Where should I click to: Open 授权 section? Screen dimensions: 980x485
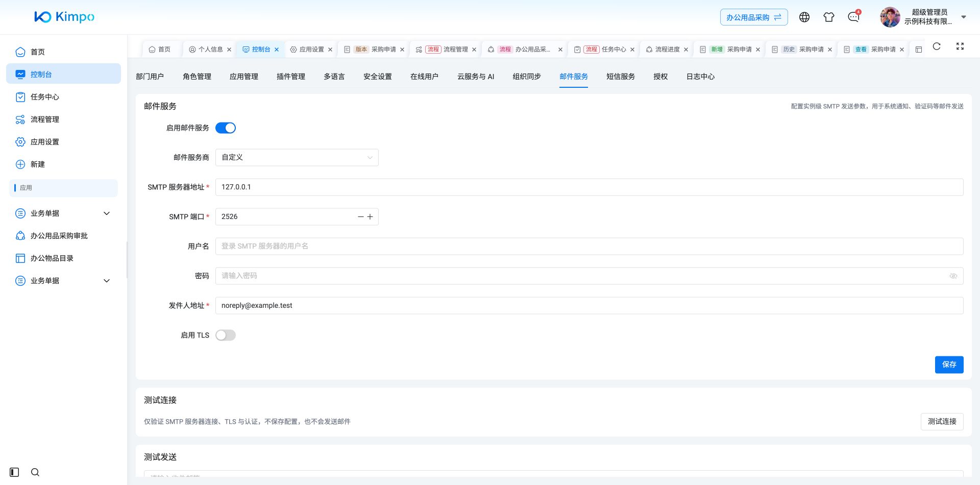pos(660,77)
